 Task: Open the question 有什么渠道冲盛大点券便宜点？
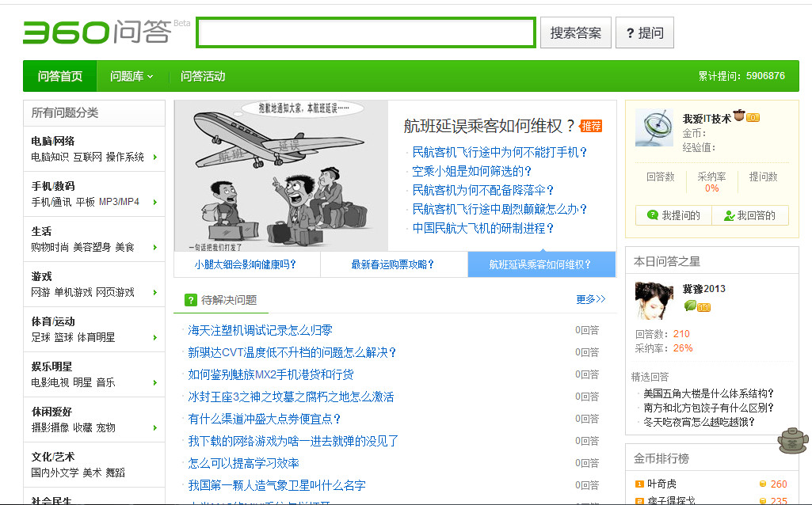point(265,419)
